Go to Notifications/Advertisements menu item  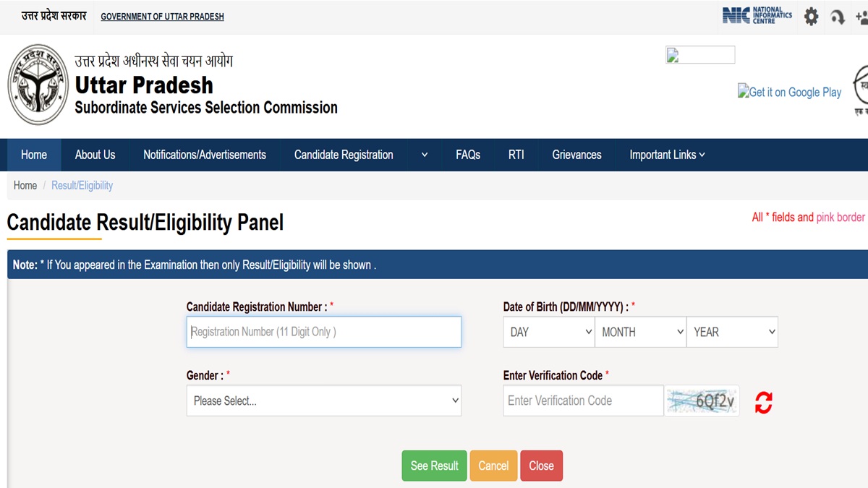coord(205,155)
